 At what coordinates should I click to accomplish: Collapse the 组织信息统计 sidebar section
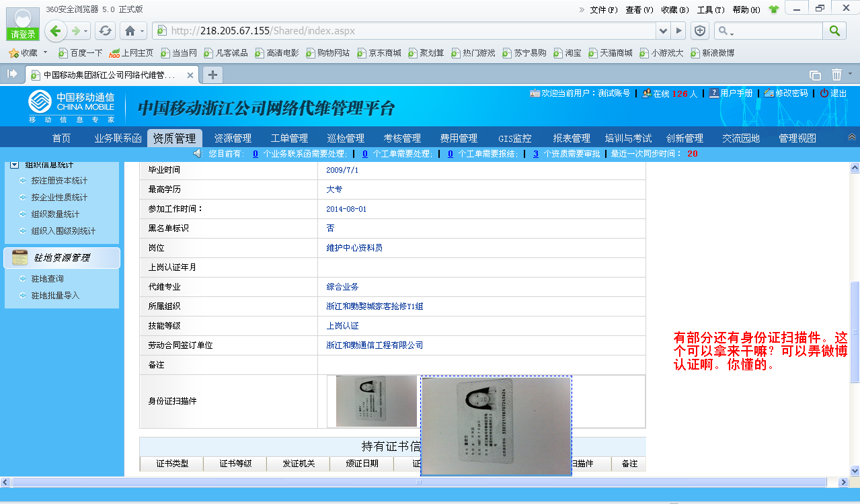[x=14, y=164]
